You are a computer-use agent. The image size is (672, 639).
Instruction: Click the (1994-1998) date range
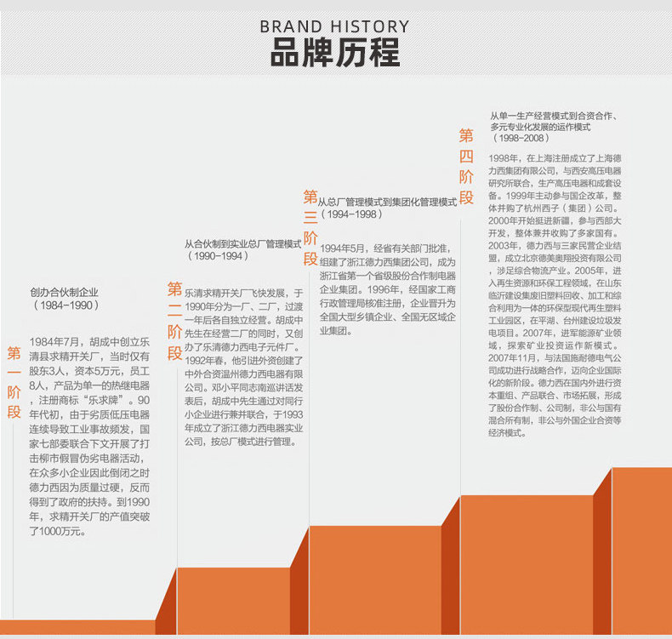tap(351, 214)
